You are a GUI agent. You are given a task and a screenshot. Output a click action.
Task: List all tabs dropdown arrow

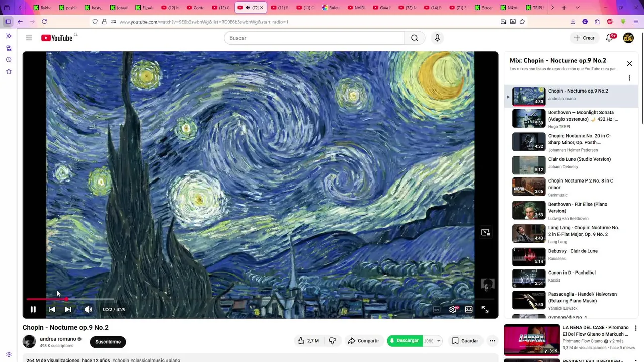point(577,8)
